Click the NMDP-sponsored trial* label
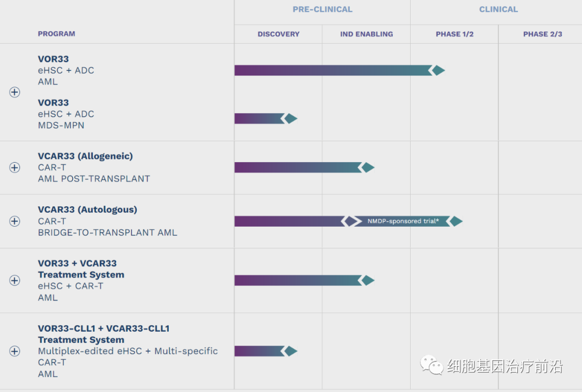This screenshot has height=392, width=582. pos(403,221)
